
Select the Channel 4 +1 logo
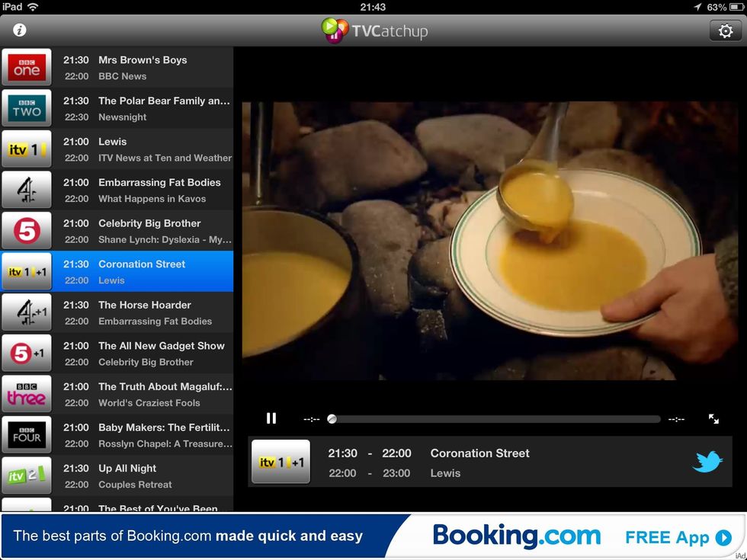[27, 312]
